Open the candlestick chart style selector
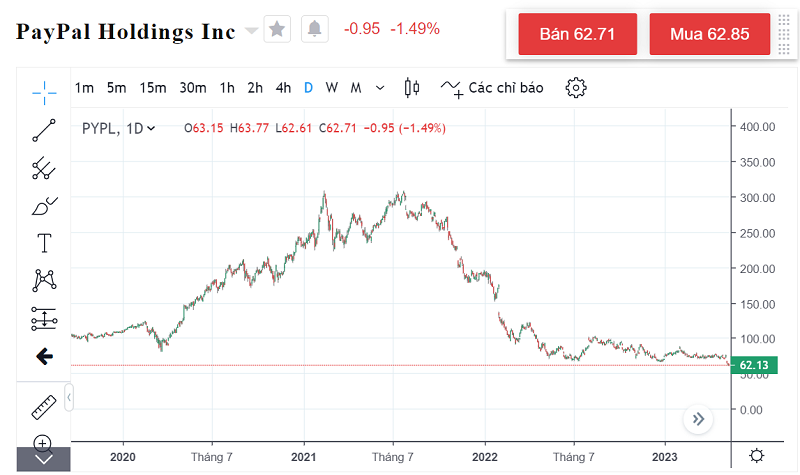 click(411, 87)
